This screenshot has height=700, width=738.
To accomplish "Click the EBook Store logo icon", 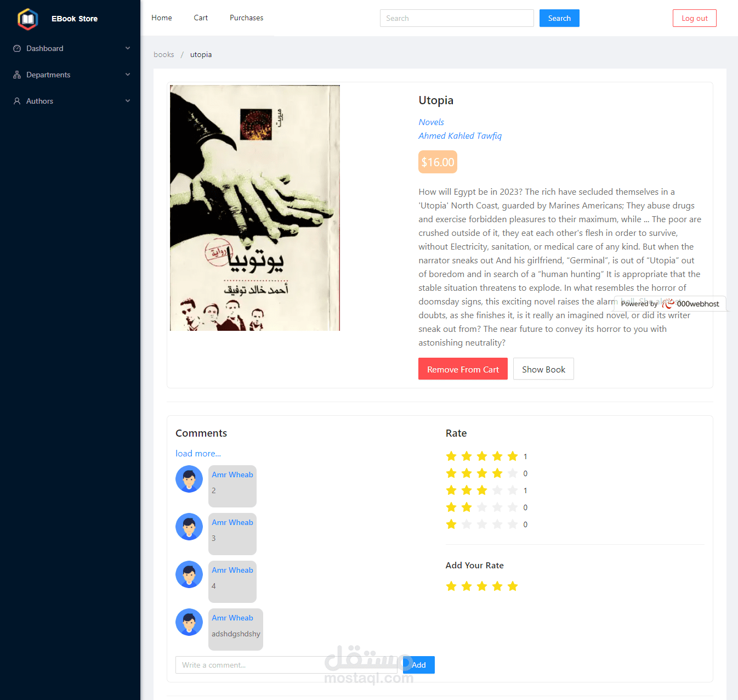I will (x=27, y=19).
